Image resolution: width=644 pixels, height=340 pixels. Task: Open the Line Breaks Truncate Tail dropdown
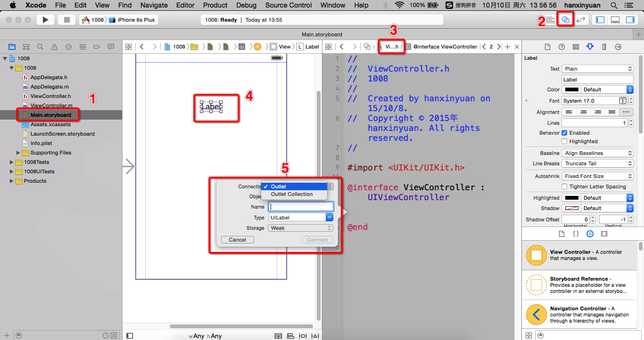(x=597, y=163)
